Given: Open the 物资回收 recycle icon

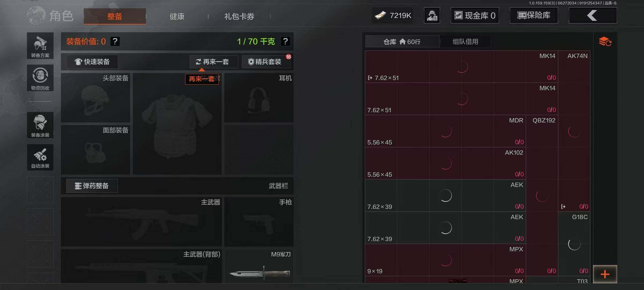Looking at the screenshot, I should [40, 78].
